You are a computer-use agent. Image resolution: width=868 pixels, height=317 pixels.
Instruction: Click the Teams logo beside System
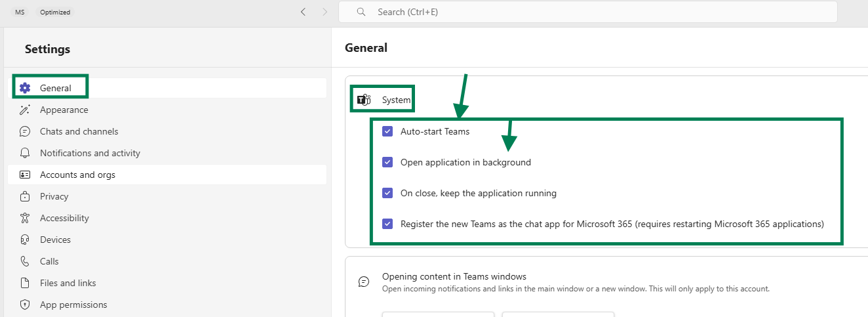[364, 100]
